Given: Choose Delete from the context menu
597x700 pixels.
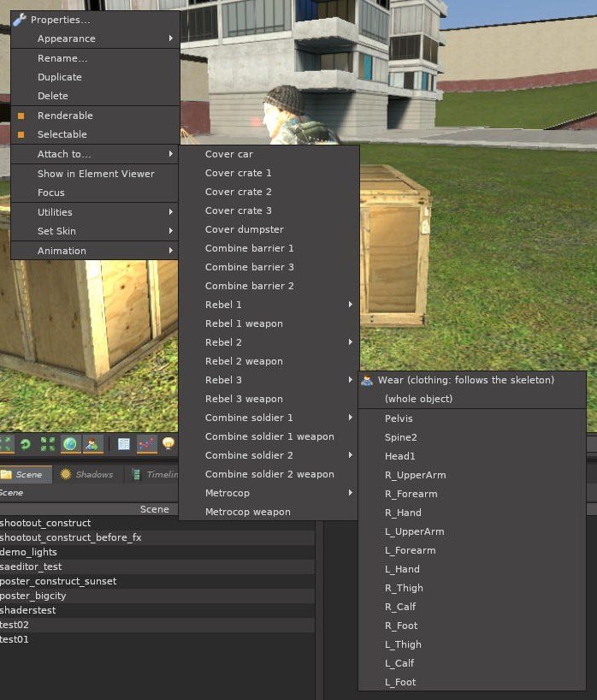Looking at the screenshot, I should point(95,96).
